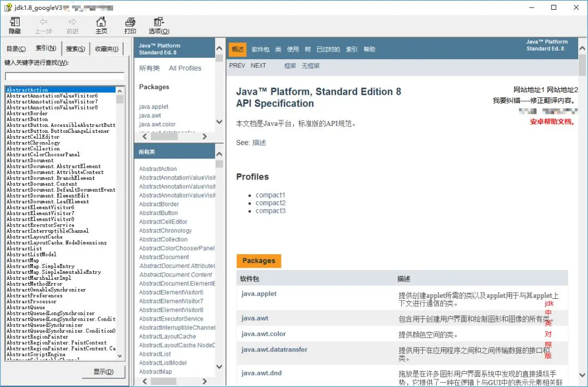
Task: Select AbstractMap.SimpleEntry in index list
Action: click(40, 266)
